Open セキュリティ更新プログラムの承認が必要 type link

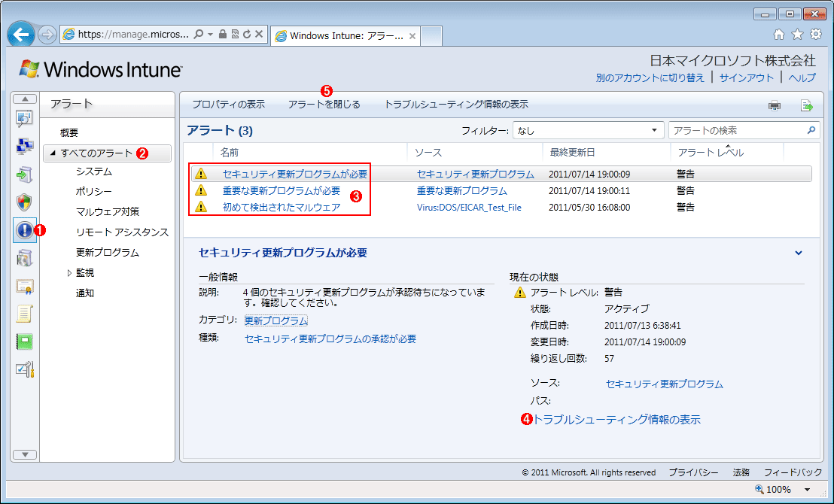(x=330, y=339)
